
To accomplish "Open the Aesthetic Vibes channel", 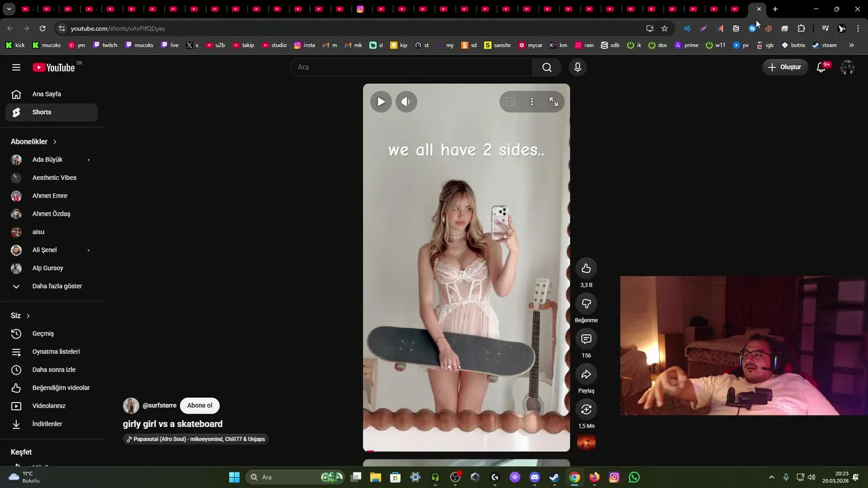I will pos(52,178).
